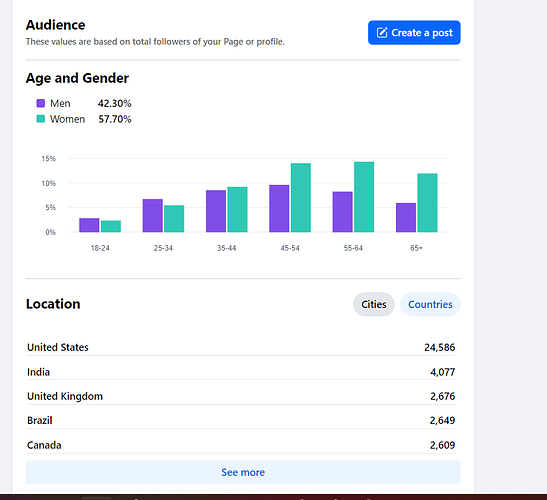This screenshot has width=547, height=500.
Task: Click the men bar for 65+
Action: tap(406, 217)
